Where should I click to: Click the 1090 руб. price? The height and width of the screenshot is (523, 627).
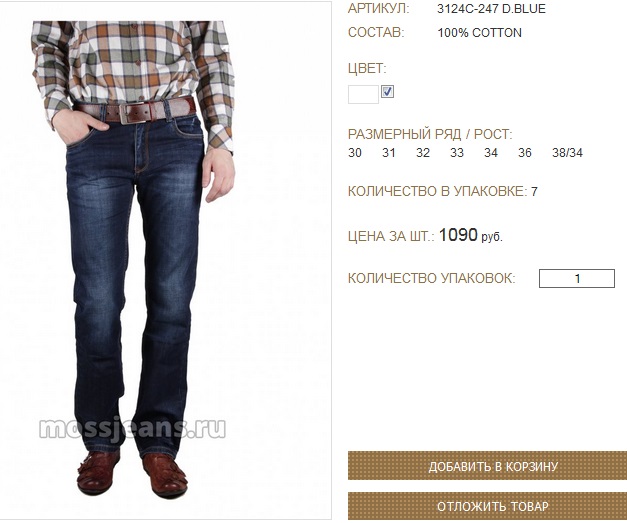471,235
